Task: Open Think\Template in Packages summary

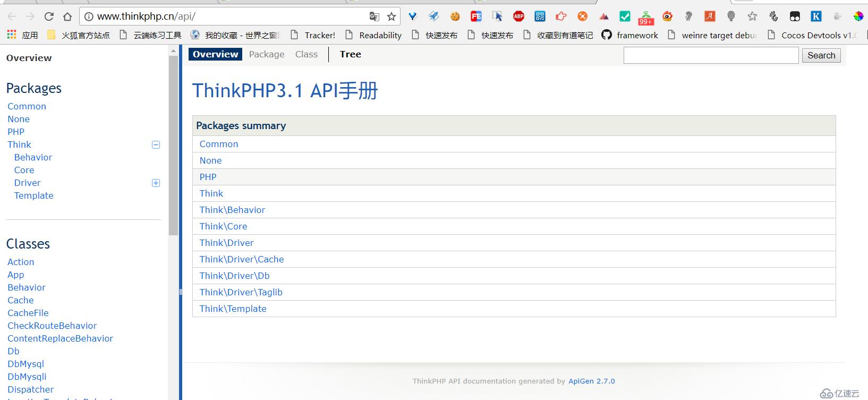Action: (x=233, y=309)
